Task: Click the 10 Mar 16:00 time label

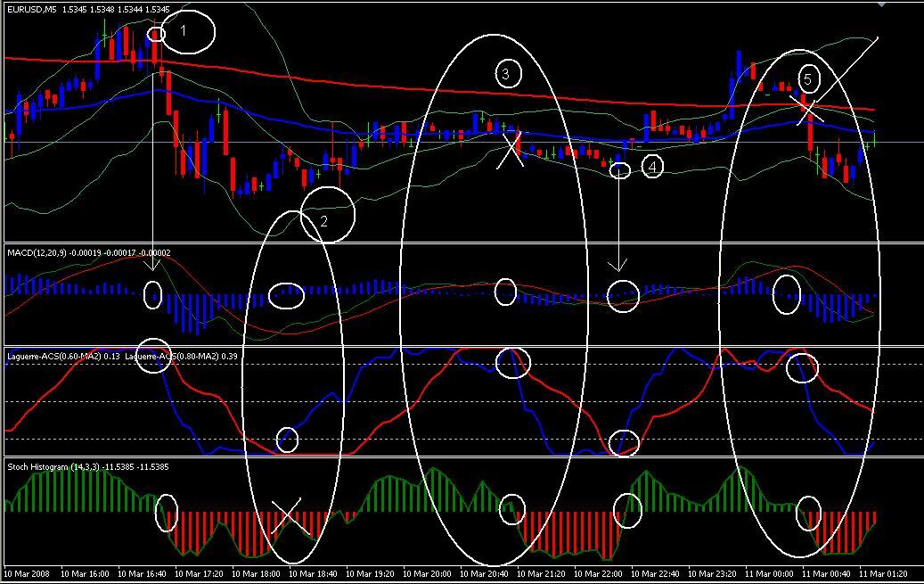Action: pos(85,573)
